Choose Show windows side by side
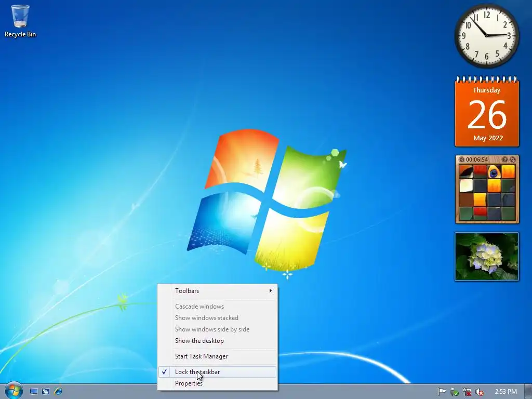The height and width of the screenshot is (399, 532). (218, 329)
